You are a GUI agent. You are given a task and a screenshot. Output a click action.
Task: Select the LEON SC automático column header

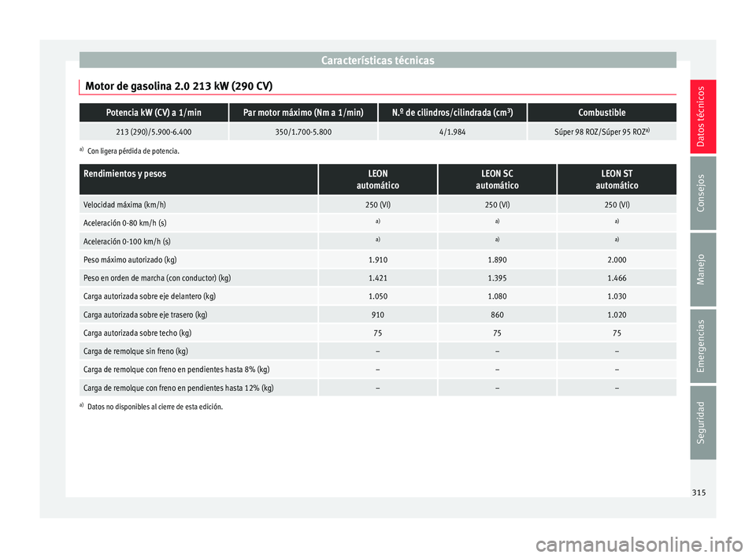(x=497, y=180)
